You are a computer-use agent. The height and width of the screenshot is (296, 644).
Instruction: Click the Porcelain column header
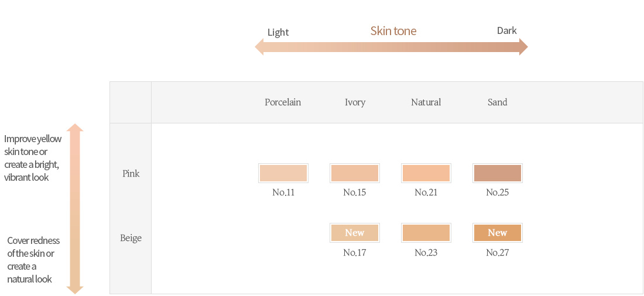click(x=283, y=102)
